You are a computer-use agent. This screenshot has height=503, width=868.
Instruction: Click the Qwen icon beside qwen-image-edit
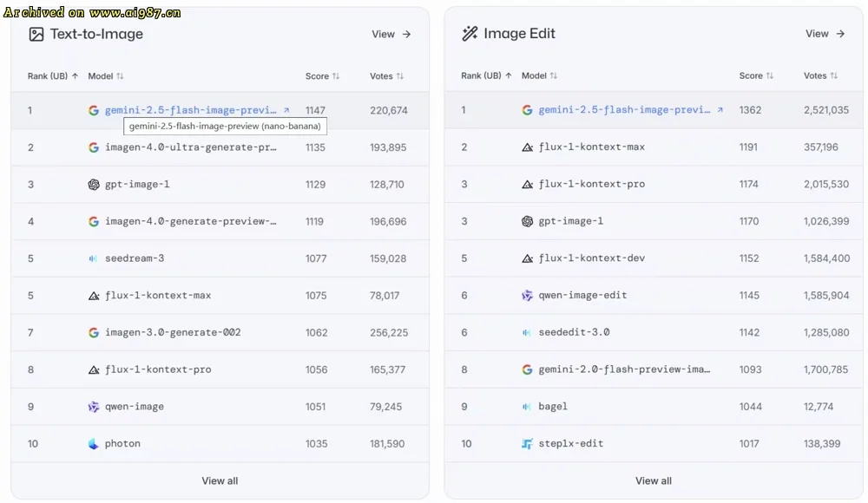528,296
